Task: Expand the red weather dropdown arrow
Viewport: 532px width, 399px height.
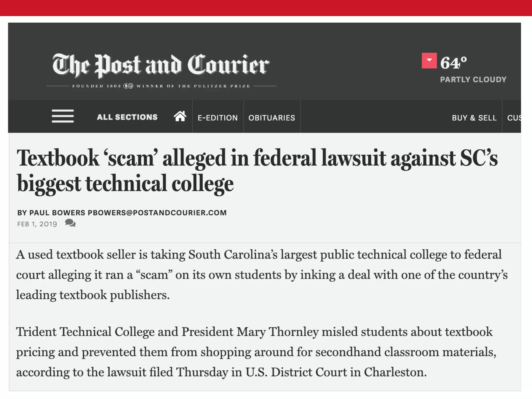Action: pyautogui.click(x=429, y=61)
